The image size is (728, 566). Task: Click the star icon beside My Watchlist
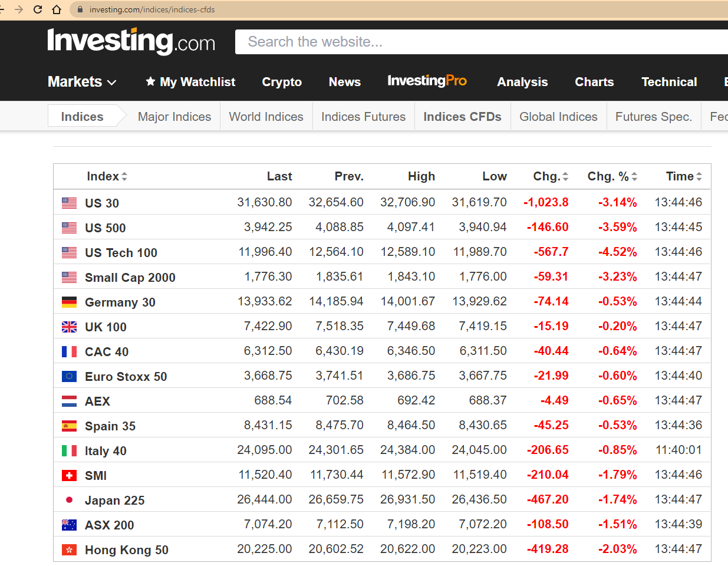150,81
